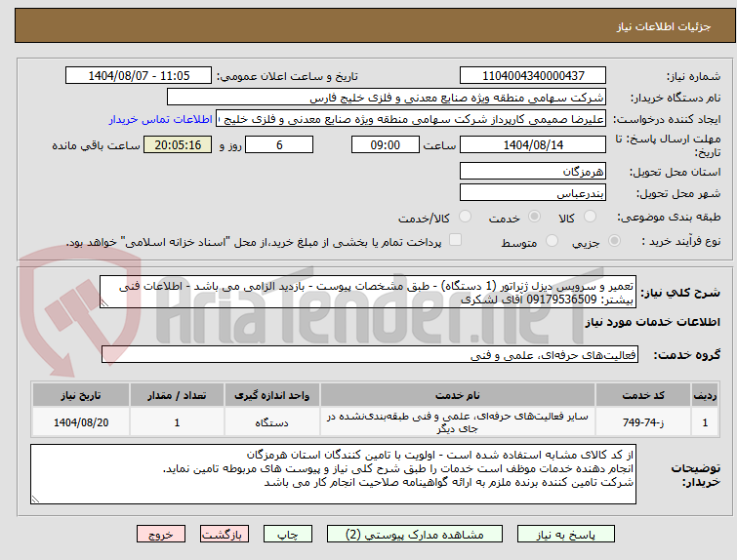Click the نوع فرآیند خرید label

pyautogui.click(x=681, y=241)
